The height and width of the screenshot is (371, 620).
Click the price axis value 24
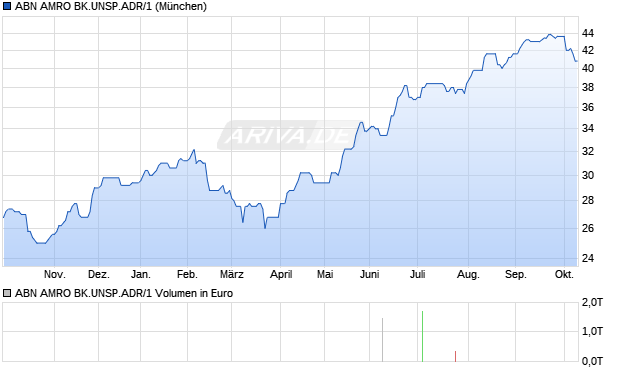(588, 258)
